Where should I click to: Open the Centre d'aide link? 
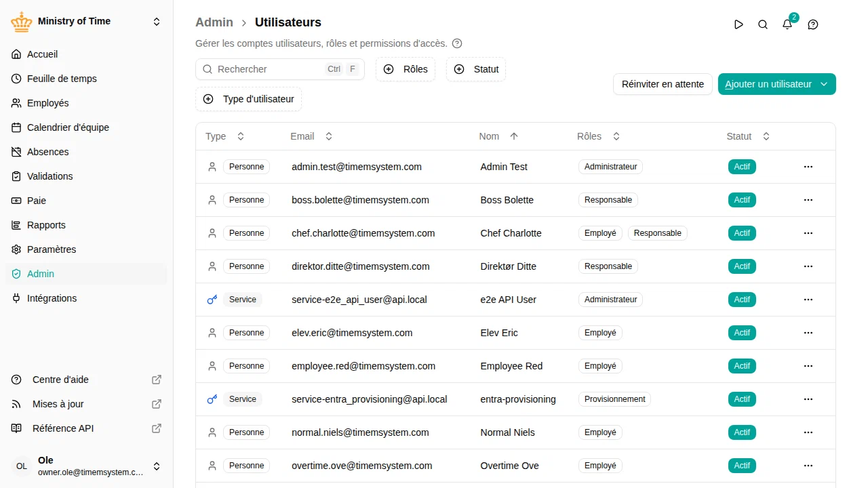tap(86, 380)
